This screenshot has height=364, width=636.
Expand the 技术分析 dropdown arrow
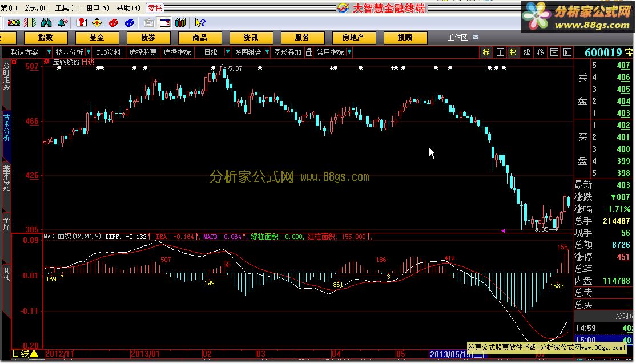88,52
